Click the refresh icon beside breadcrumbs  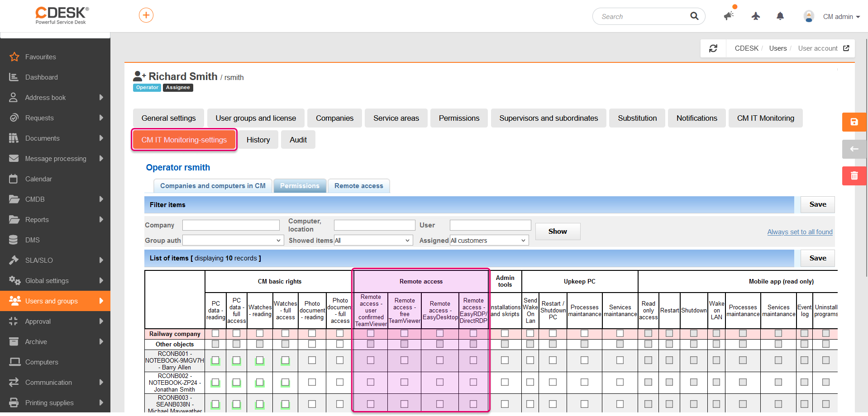[x=713, y=48]
